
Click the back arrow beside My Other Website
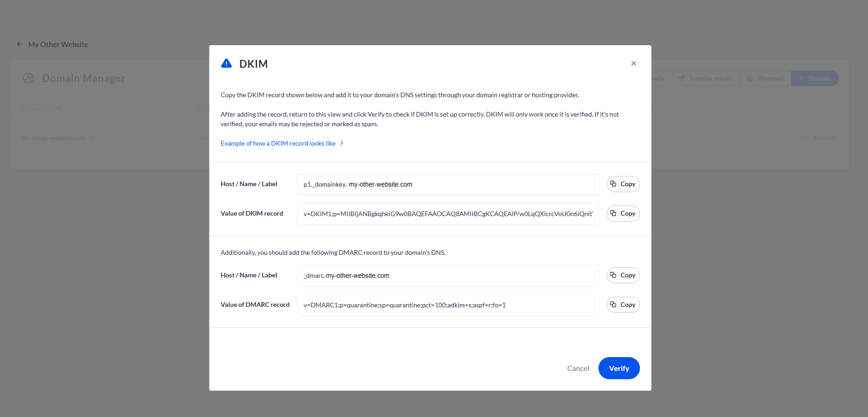coord(20,44)
